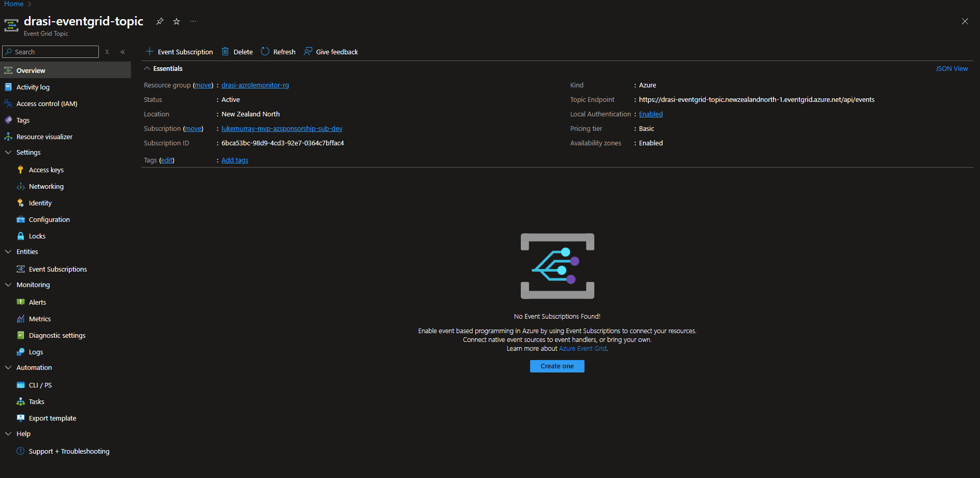Click Add tags link

pyautogui.click(x=235, y=160)
